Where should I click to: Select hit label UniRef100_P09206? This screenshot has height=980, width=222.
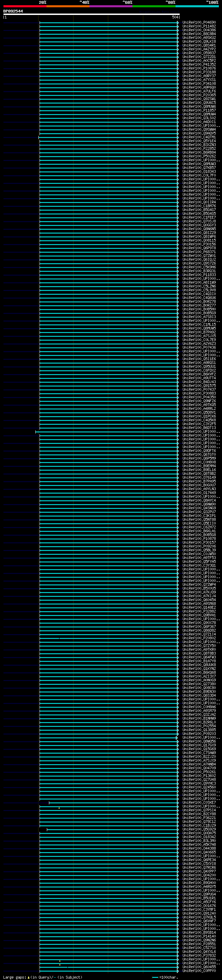click(x=199, y=546)
